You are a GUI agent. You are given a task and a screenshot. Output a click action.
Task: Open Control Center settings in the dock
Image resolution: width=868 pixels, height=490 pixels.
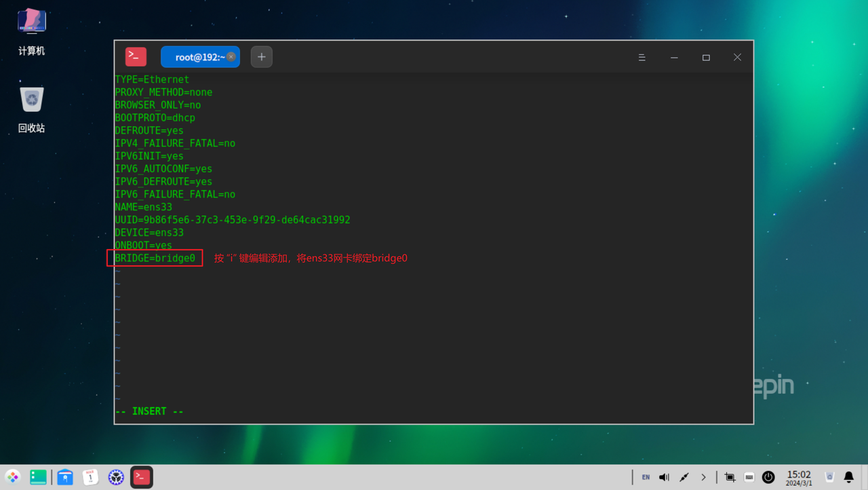pyautogui.click(x=116, y=477)
